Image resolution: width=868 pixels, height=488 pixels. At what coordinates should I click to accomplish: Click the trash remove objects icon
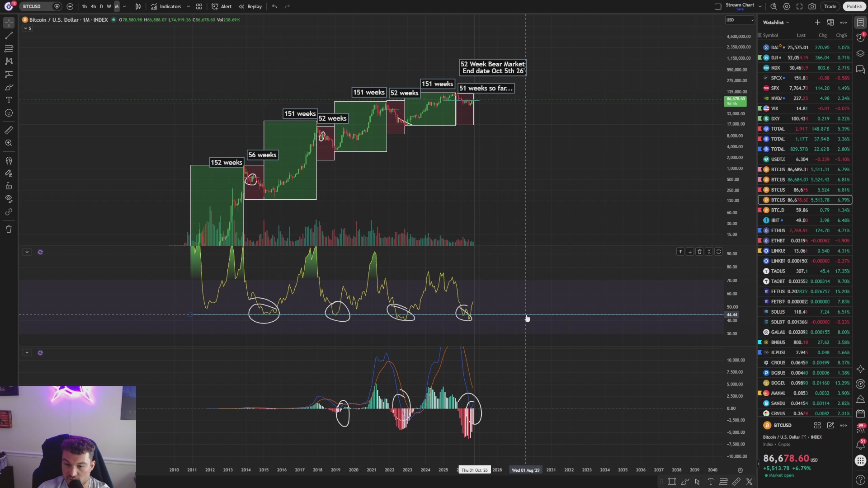pos(9,229)
